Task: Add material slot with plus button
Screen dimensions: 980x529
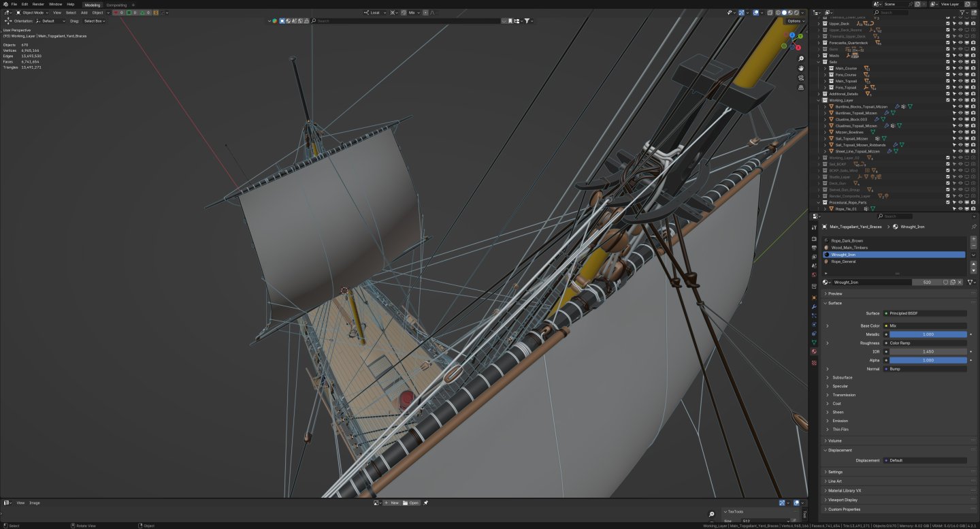Action: tap(973, 239)
